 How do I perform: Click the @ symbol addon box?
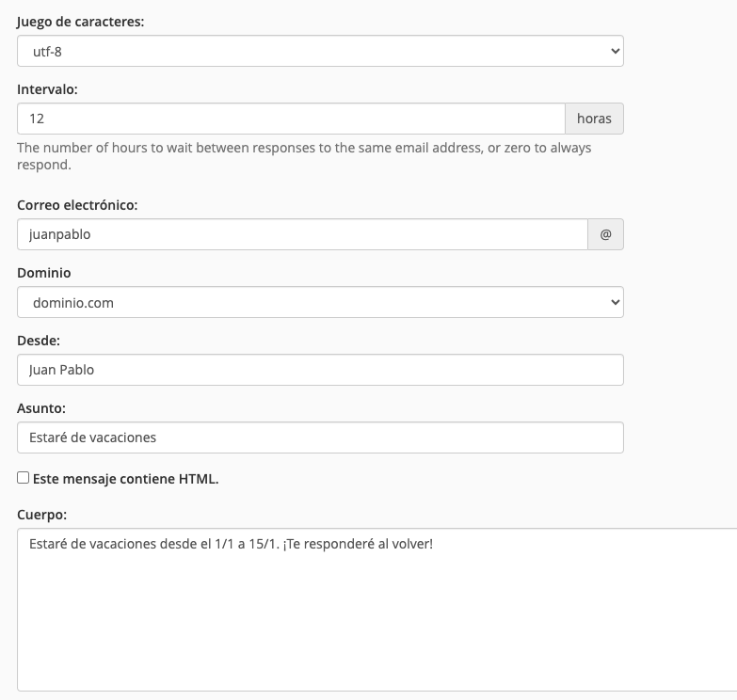click(605, 235)
